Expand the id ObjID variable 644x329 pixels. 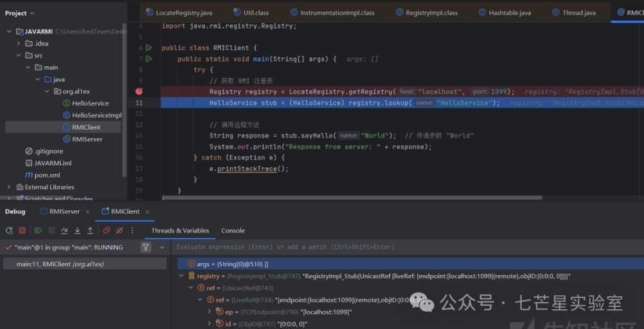point(209,324)
